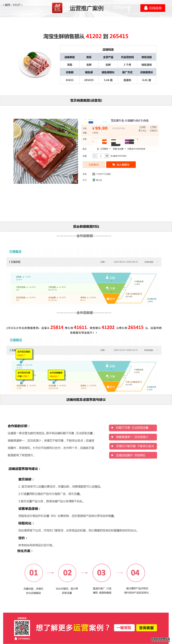Click the 下单 order icon in the before-cooperation funnel
Image resolution: width=172 pixels, height=644 pixels.
(107, 288)
